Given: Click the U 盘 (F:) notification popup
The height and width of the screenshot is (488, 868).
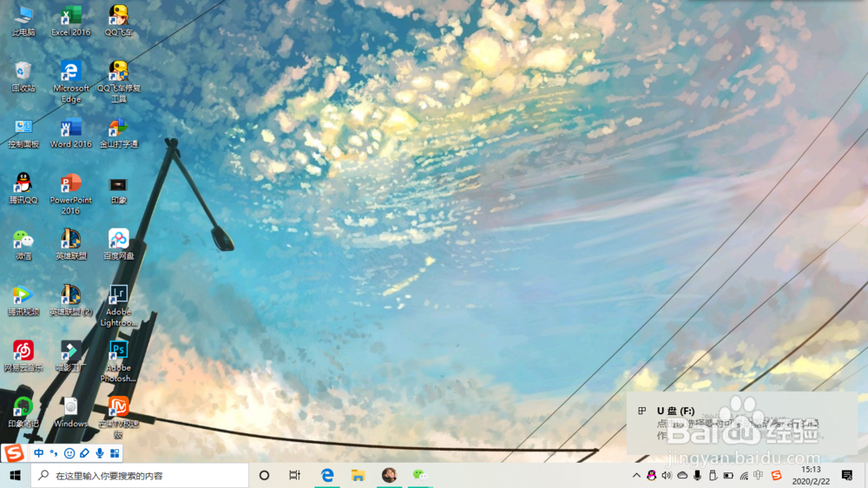Looking at the screenshot, I should coord(742,423).
